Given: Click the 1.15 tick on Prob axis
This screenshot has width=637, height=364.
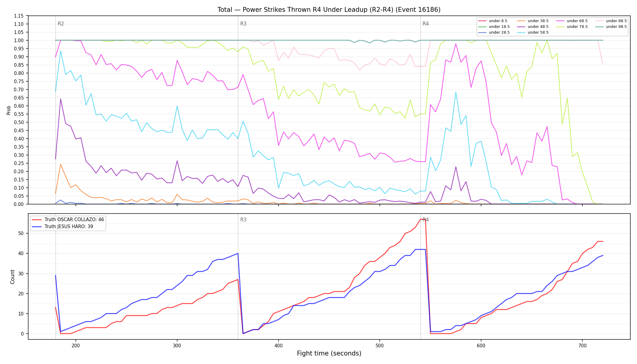Looking at the screenshot, I should click(x=19, y=16).
